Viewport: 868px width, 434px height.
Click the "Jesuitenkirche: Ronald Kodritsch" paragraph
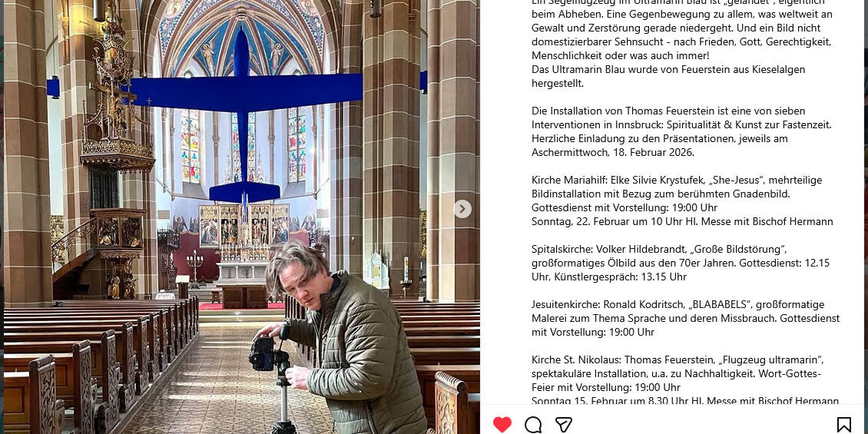685,318
